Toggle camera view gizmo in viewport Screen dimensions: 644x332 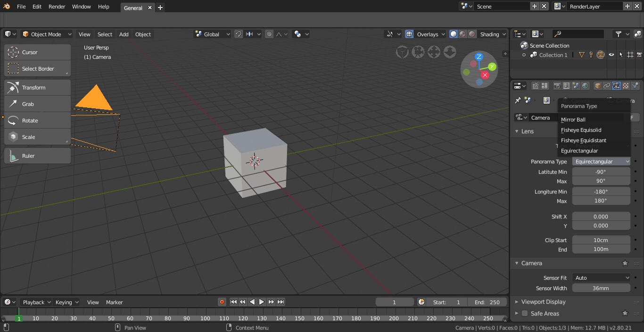point(418,52)
